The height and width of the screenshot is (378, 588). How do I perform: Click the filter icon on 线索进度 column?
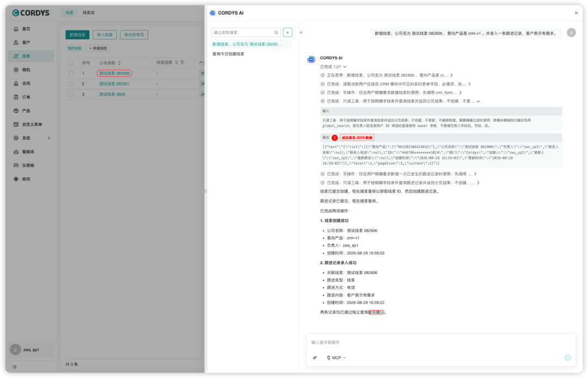pos(182,63)
